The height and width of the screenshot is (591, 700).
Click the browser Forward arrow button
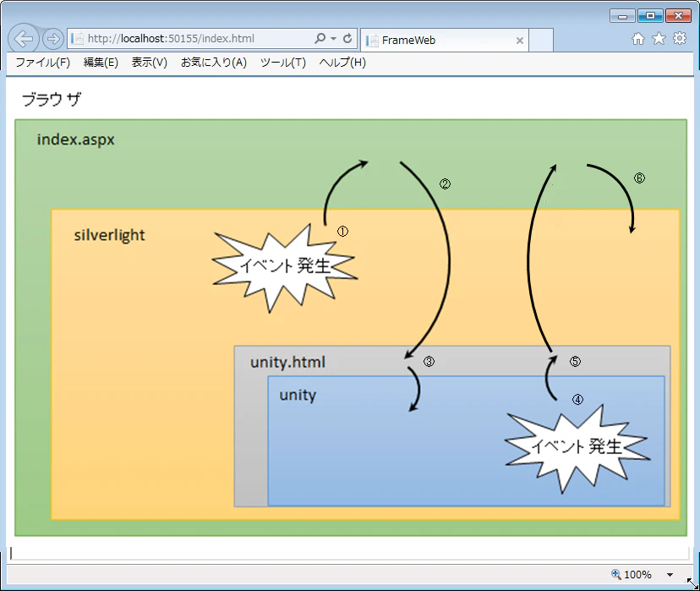pos(53,39)
